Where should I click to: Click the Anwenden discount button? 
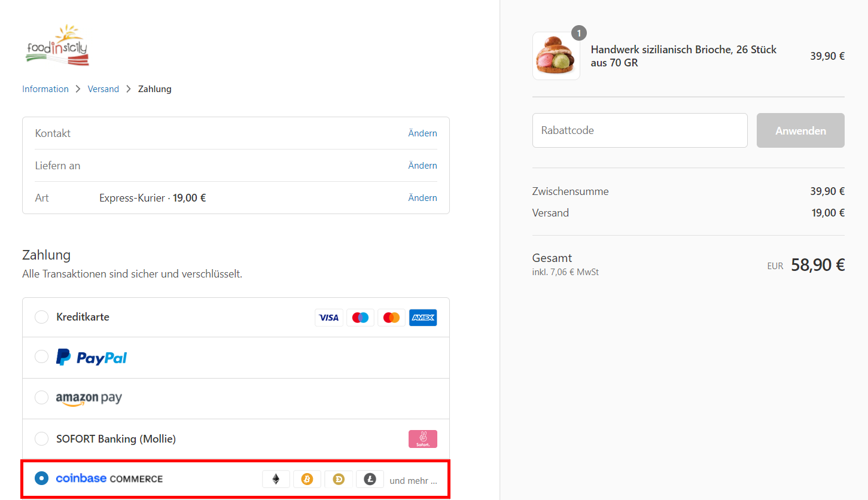(800, 130)
